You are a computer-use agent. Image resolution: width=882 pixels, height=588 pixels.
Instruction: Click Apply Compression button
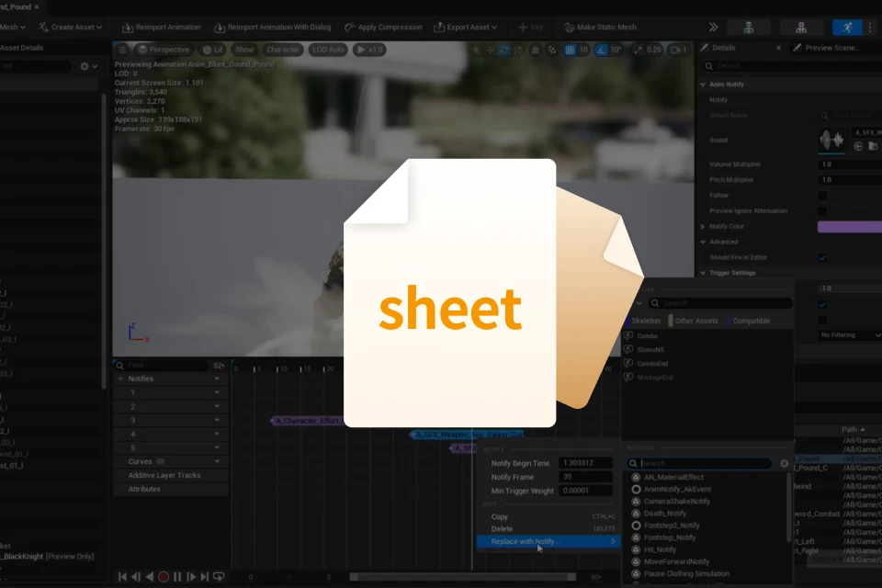click(x=383, y=27)
